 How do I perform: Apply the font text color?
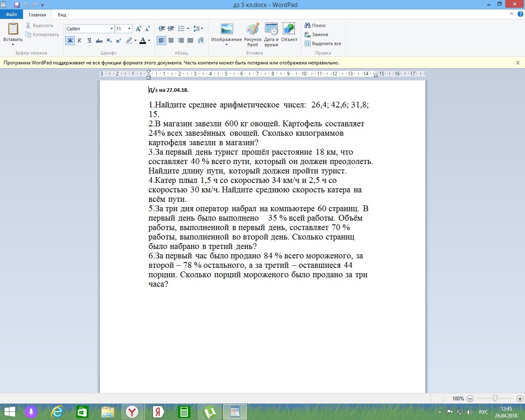[143, 41]
